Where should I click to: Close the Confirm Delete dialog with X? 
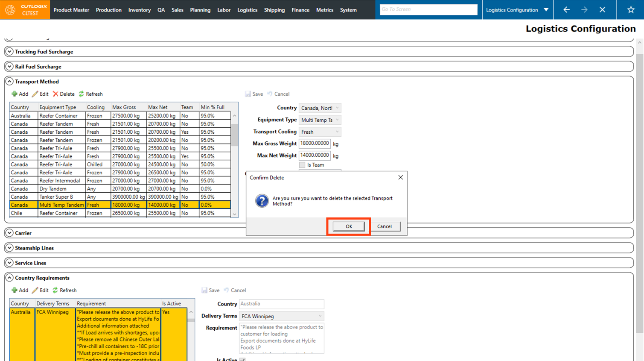coord(400,177)
